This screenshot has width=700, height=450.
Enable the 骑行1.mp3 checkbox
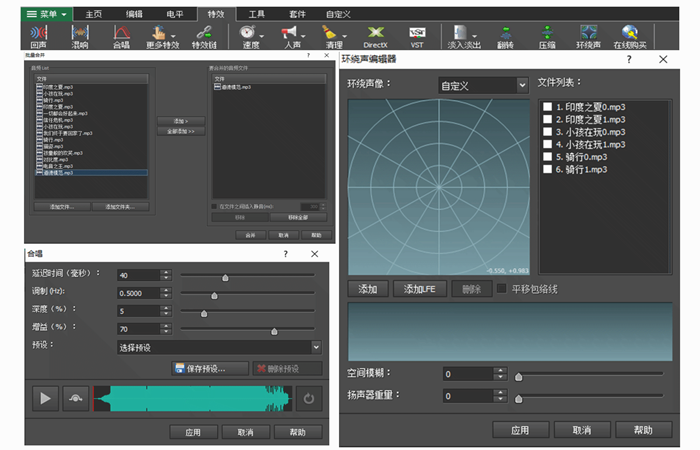pyautogui.click(x=547, y=169)
